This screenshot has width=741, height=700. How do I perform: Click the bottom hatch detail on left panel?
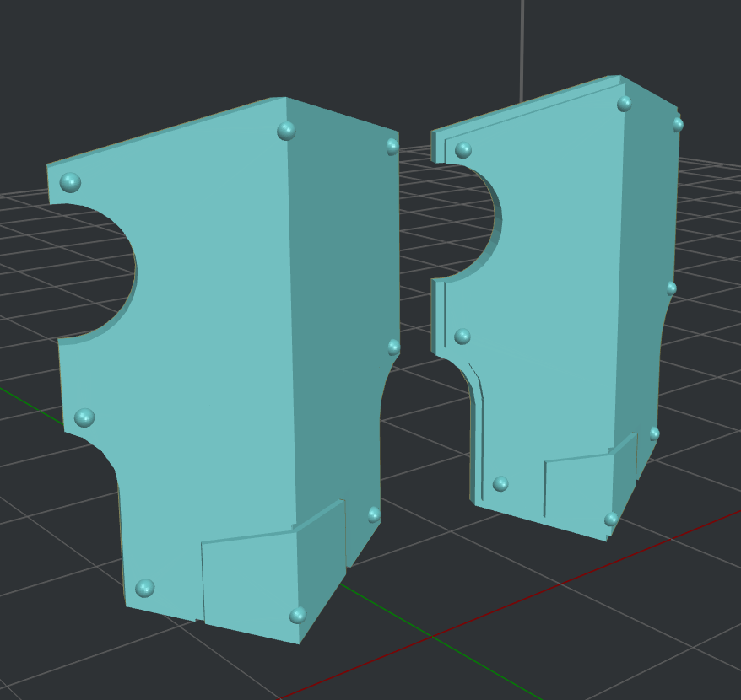tap(253, 582)
